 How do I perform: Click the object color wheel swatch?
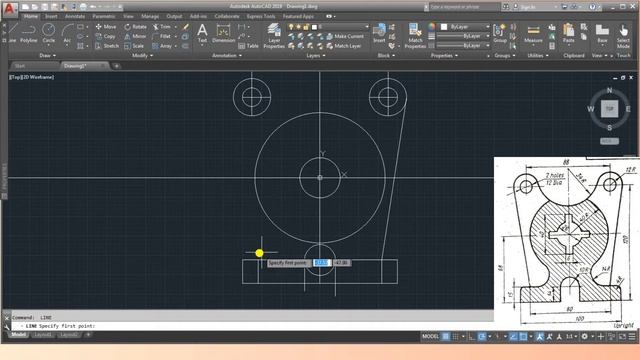tap(432, 27)
